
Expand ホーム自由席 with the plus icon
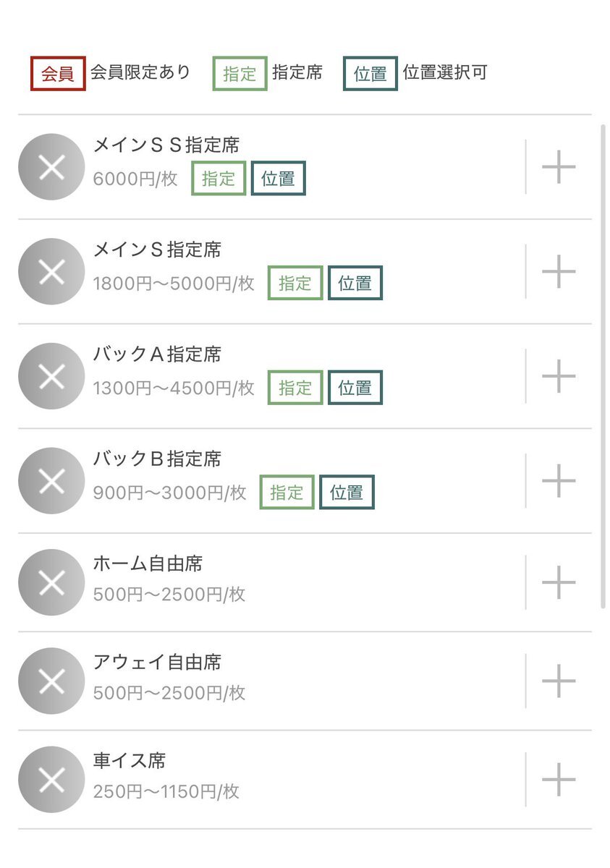pyautogui.click(x=559, y=582)
